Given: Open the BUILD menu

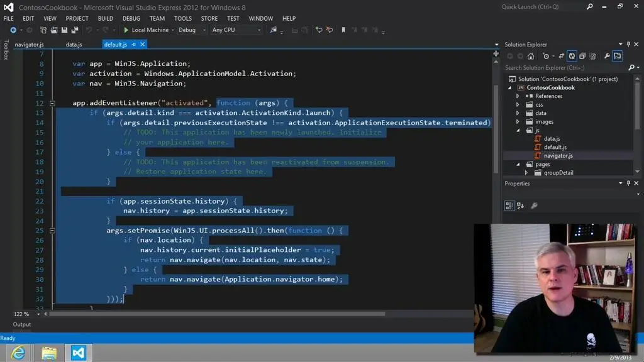Looking at the screenshot, I should [x=105, y=18].
